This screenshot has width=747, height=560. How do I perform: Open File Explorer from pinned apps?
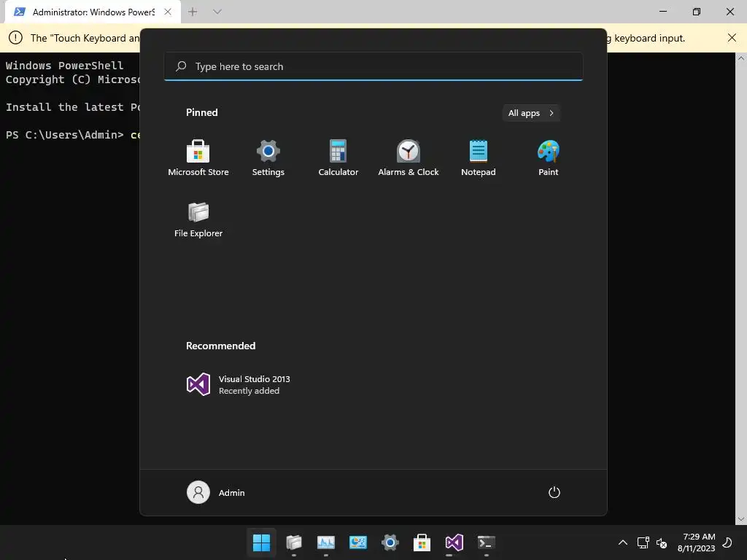tap(198, 219)
